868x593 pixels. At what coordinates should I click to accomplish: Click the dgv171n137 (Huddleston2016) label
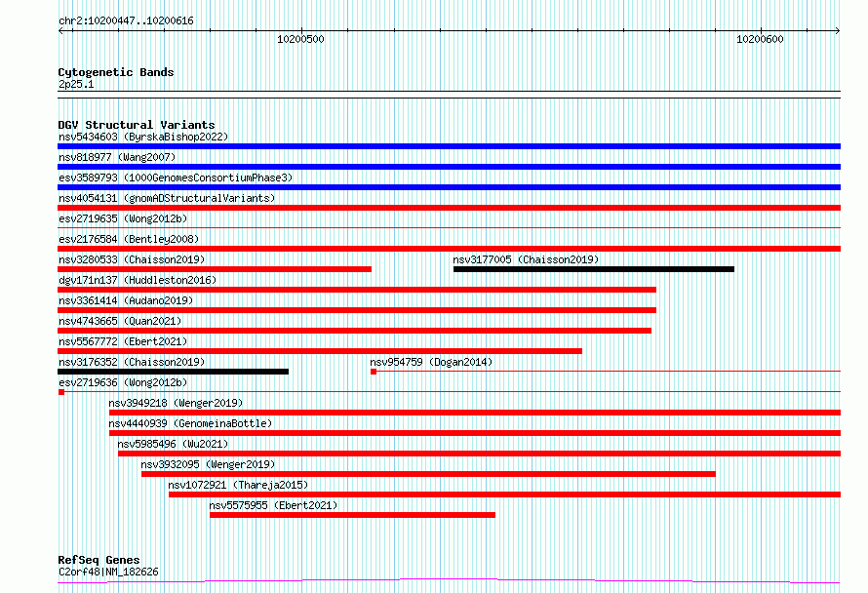click(x=138, y=280)
